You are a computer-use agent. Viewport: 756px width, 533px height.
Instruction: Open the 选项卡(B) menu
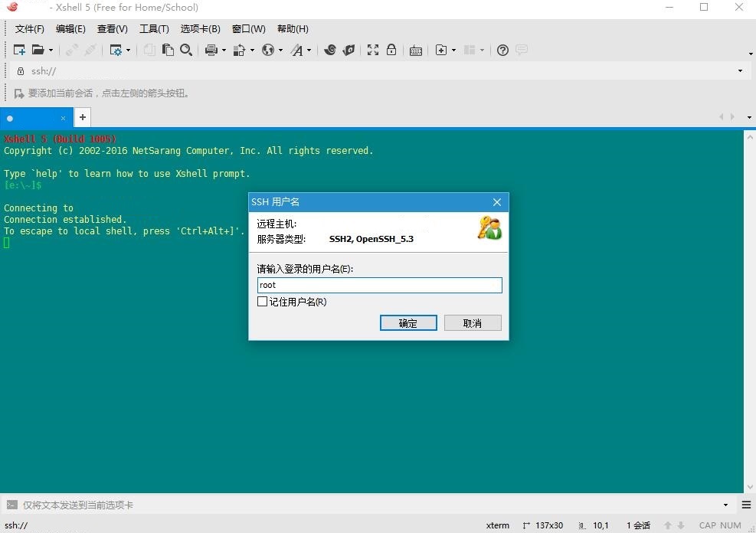(x=200, y=29)
